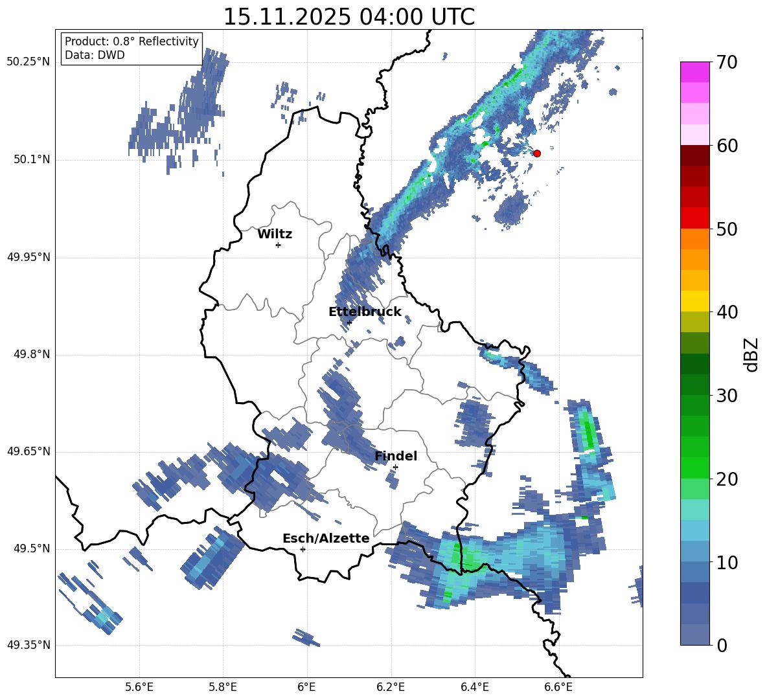Click the red dot radar site marker
This screenshot has height=700, width=767.
click(536, 153)
